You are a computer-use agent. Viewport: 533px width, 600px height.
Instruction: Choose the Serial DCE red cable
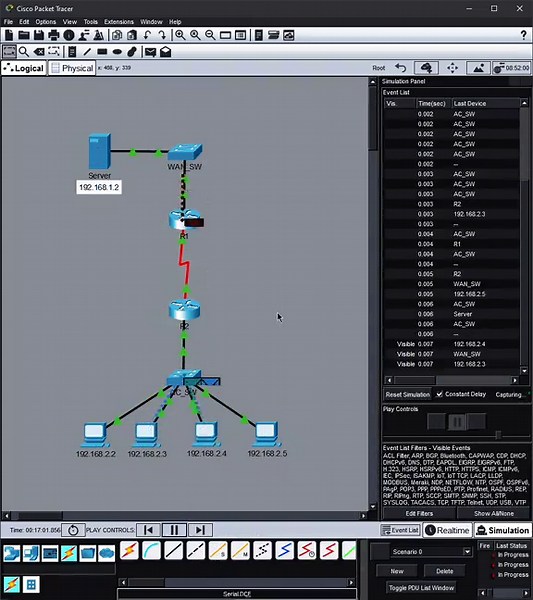(306, 551)
